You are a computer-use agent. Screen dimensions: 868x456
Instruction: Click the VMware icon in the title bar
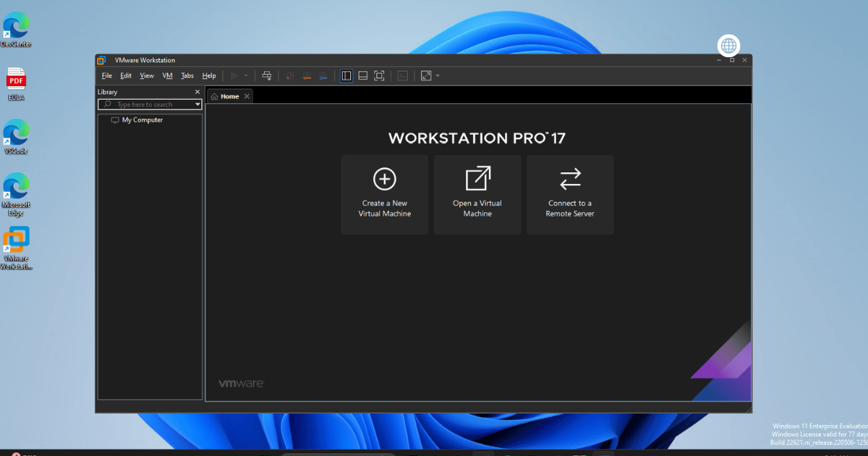tap(102, 60)
